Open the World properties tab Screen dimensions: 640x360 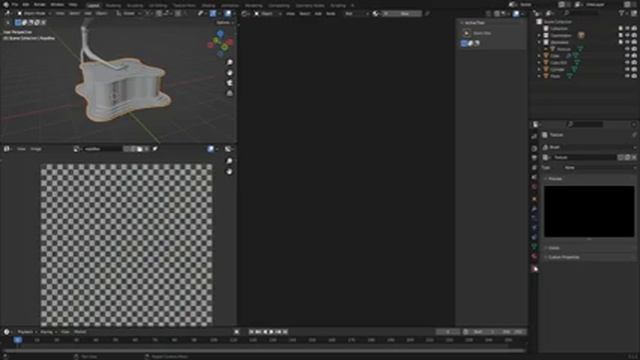534,187
